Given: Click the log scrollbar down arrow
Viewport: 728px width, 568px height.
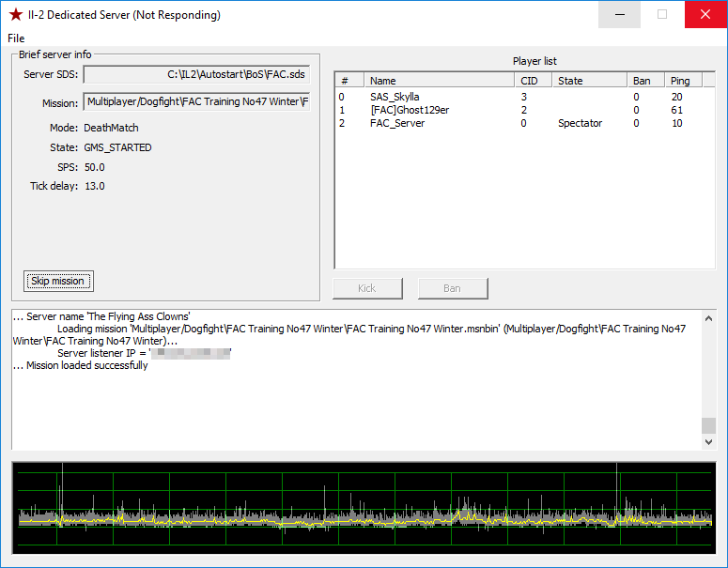Looking at the screenshot, I should coord(708,441).
